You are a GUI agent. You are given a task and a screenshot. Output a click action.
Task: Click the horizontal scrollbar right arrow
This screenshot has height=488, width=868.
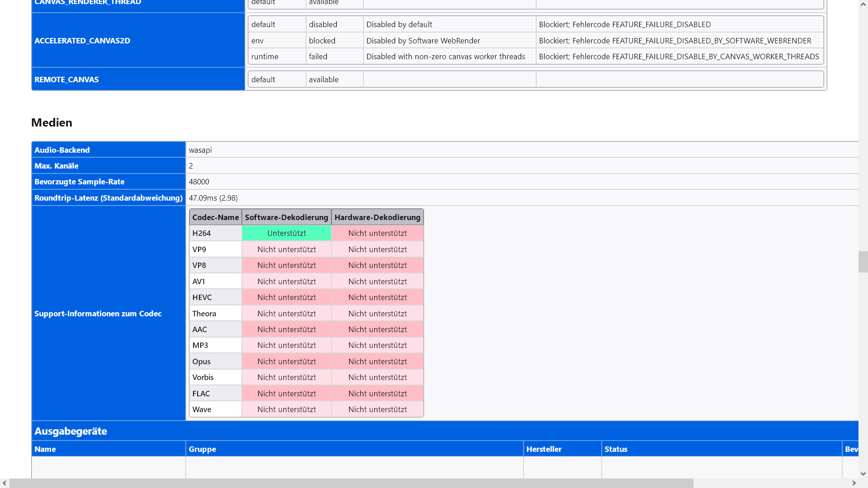pos(854,483)
